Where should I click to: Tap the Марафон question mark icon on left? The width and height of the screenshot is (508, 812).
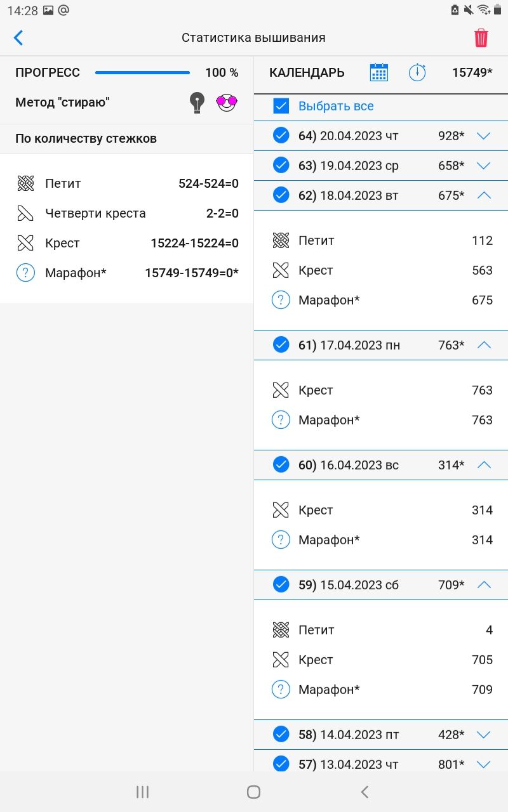point(25,273)
